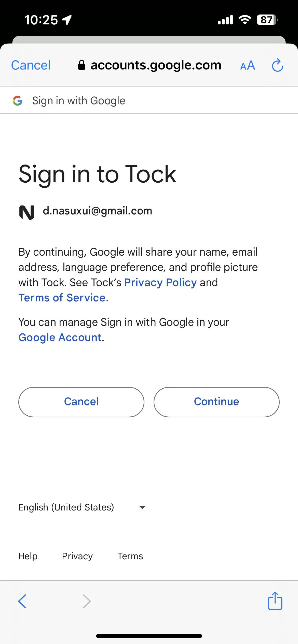The height and width of the screenshot is (644, 298).
Task: Tap the lock icon beside the URL
Action: pyautogui.click(x=82, y=65)
